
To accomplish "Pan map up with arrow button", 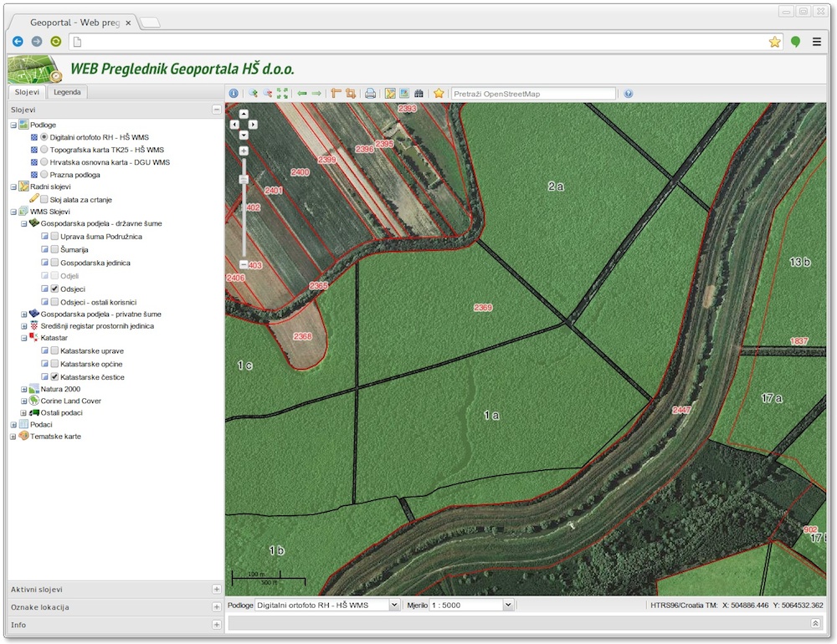I will click(244, 113).
